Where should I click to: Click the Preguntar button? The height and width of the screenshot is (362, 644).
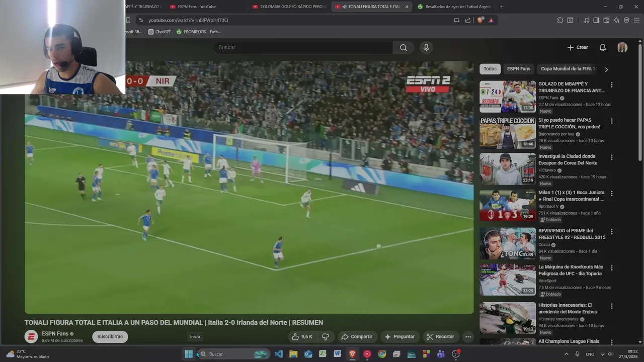[399, 336]
